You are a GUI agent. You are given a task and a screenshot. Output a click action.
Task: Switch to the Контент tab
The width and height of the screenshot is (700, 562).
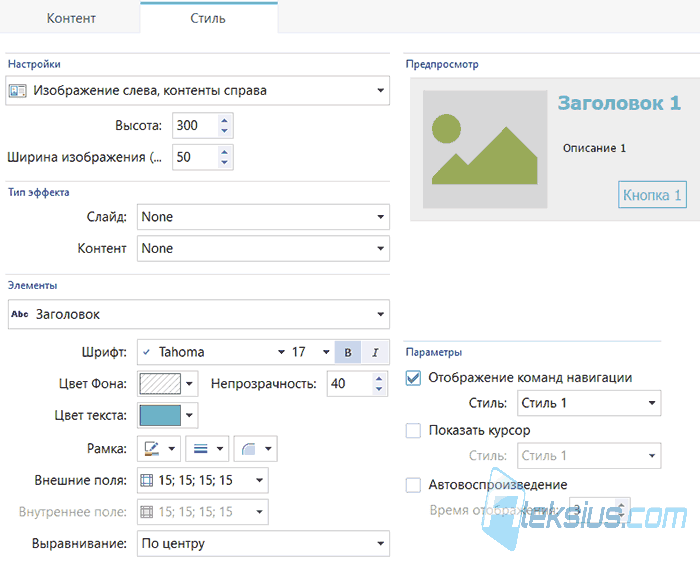71,18
